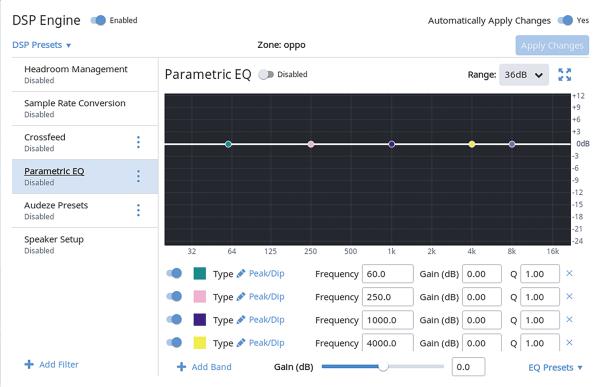The image size is (600, 387).
Task: Open the Range 36dB dropdown
Action: pos(523,75)
